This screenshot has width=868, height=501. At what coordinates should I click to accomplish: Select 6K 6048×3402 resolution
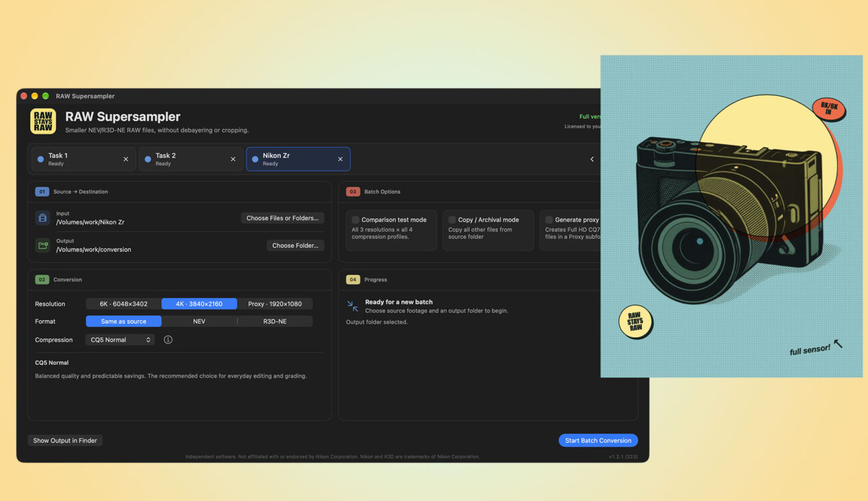[124, 304]
